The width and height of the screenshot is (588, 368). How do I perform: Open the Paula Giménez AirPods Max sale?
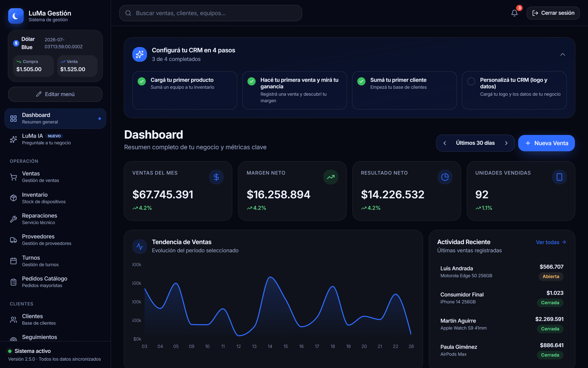pyautogui.click(x=502, y=350)
